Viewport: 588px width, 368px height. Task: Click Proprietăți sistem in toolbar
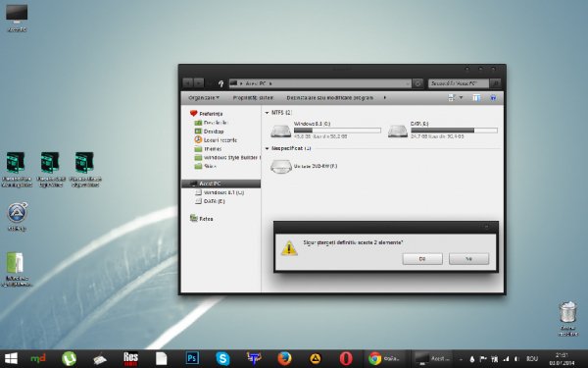coord(253,97)
